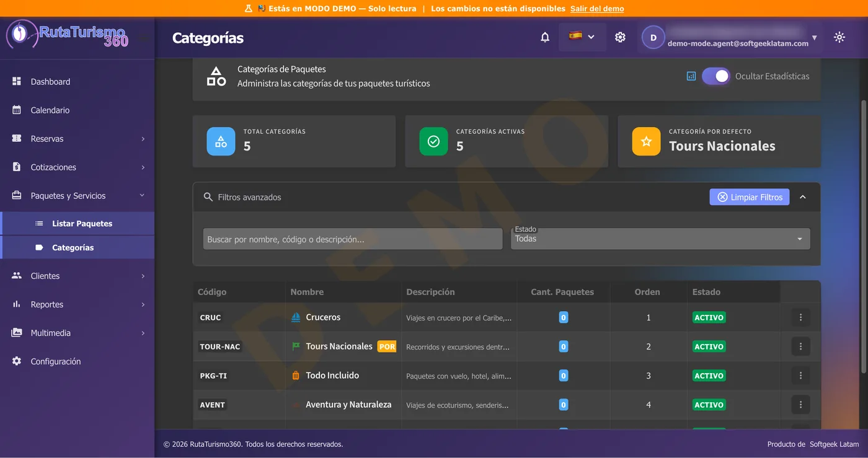The image size is (868, 458).
Task: Open the notifications bell
Action: click(x=545, y=38)
